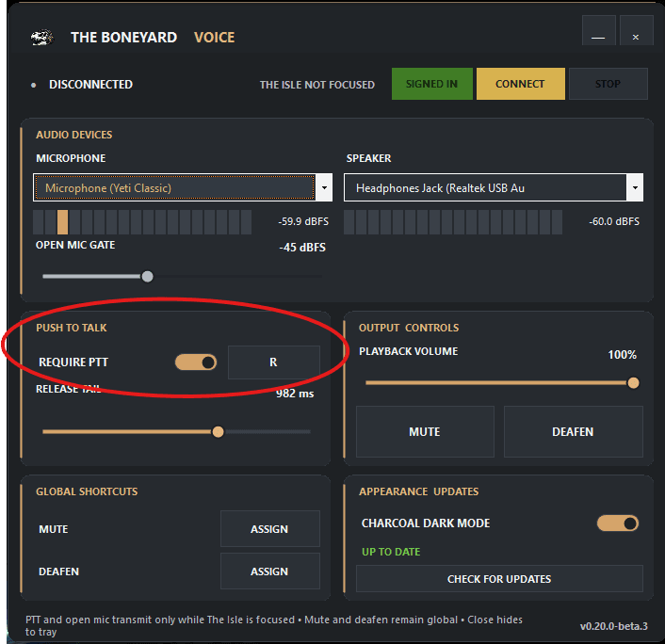Assign a global shortcut for Deafen

pos(269,572)
